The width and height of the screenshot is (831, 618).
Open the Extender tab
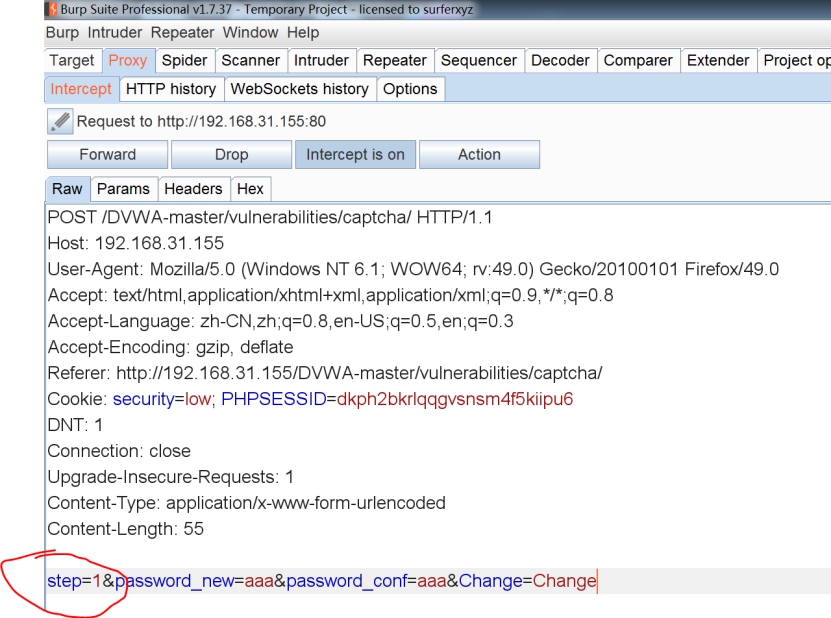(718, 60)
